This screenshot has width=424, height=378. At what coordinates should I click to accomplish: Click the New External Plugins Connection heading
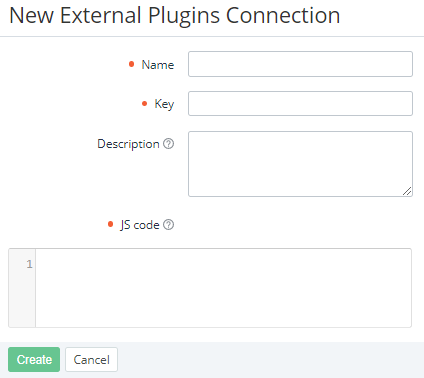(175, 16)
